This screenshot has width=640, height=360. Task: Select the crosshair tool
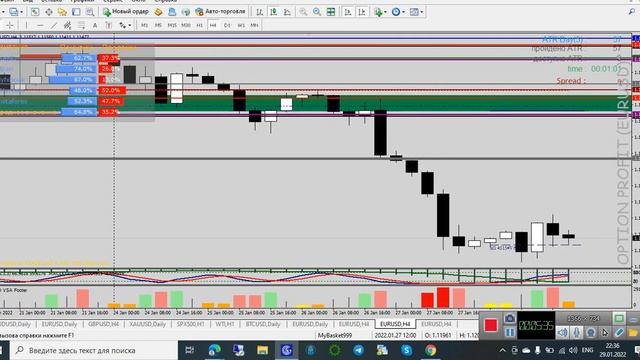[x=10, y=25]
